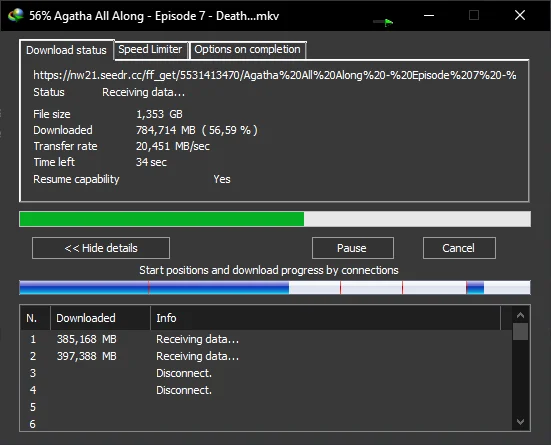Click the connections progress segment bar

(x=275, y=288)
